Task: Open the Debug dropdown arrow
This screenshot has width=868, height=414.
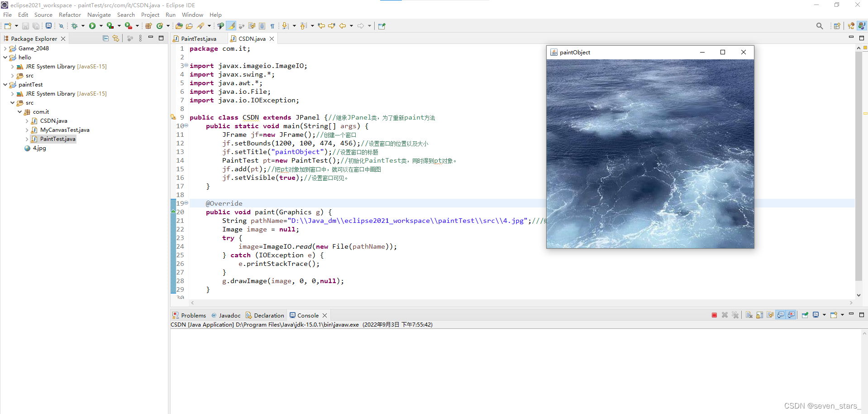Action: [83, 26]
